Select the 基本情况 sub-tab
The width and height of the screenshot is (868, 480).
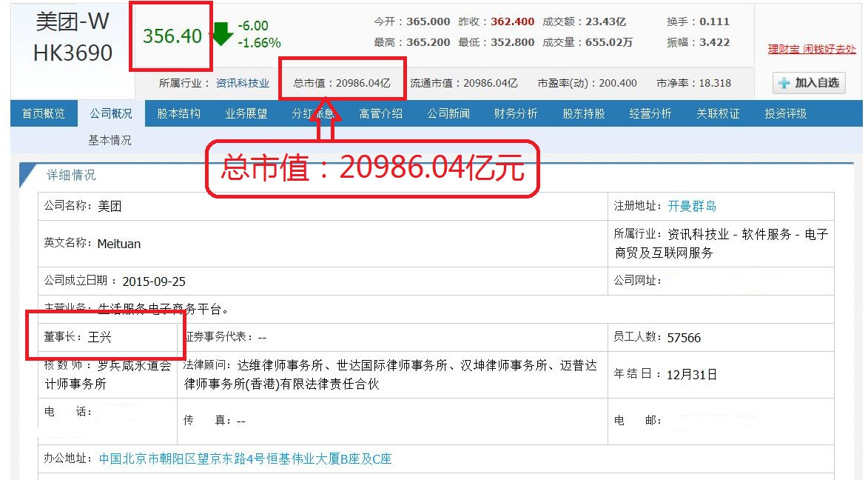click(x=110, y=140)
